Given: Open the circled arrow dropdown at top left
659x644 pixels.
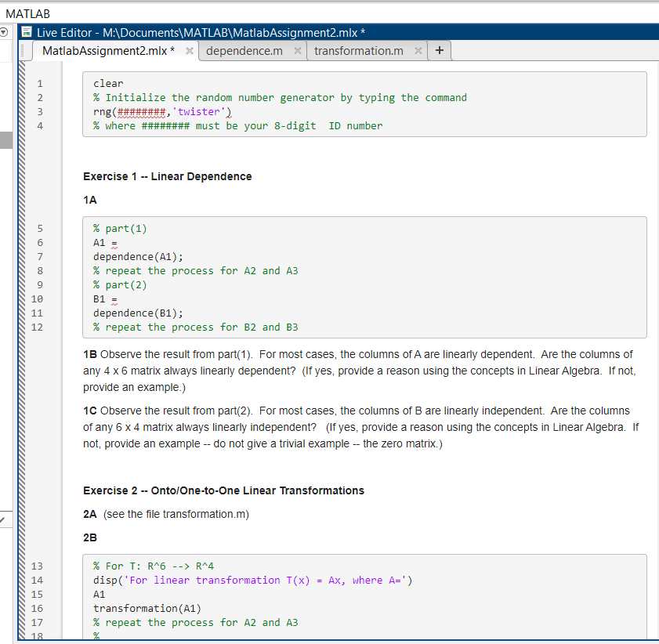Looking at the screenshot, I should click(5, 31).
